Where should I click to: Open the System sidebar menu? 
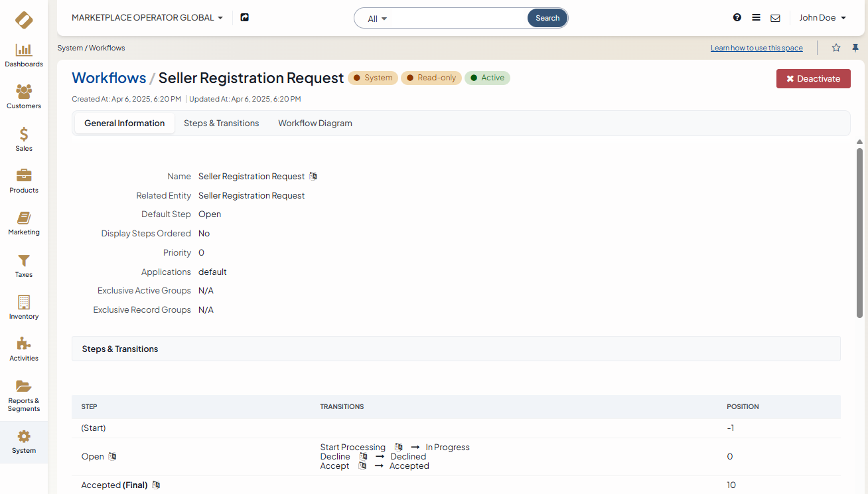coord(24,442)
